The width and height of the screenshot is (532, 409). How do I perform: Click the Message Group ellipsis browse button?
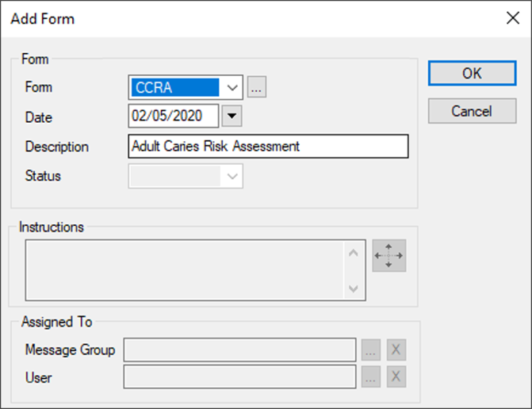pyautogui.click(x=371, y=350)
